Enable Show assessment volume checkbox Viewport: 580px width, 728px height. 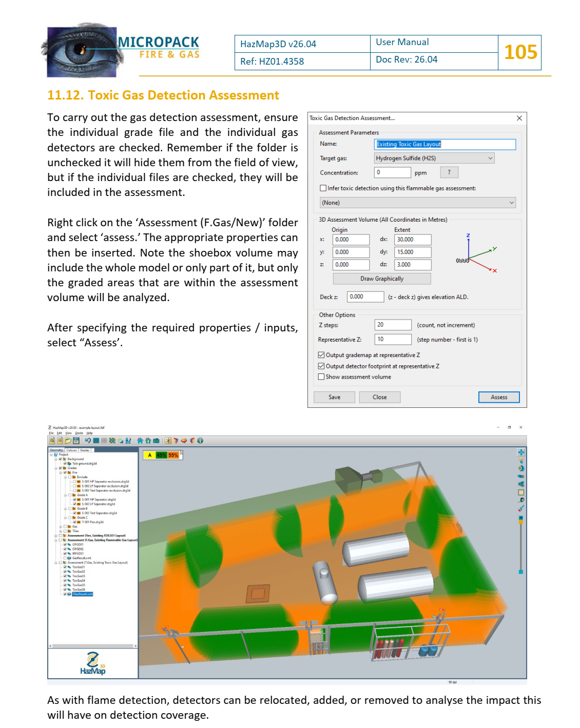pyautogui.click(x=321, y=377)
